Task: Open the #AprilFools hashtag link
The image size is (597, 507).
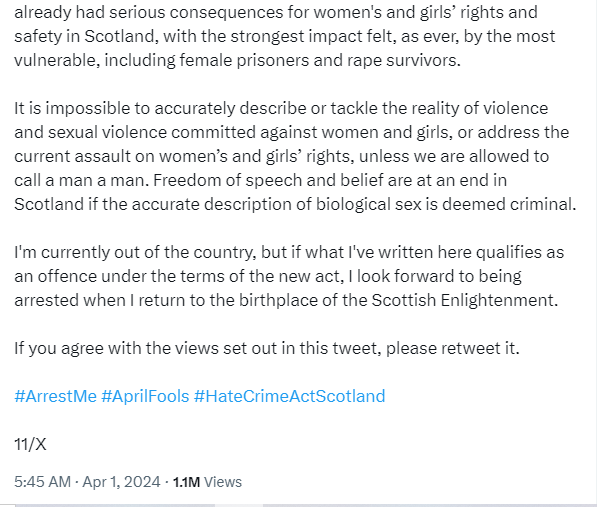Action: point(145,396)
